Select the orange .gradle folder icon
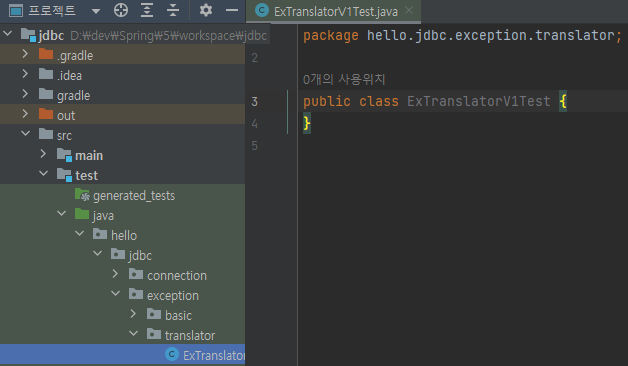Image resolution: width=628 pixels, height=366 pixels. click(46, 54)
